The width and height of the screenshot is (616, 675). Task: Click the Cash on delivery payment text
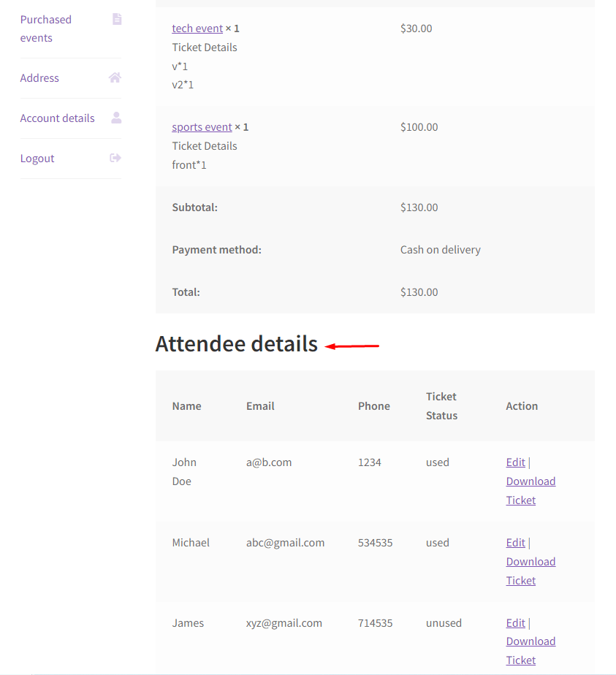(441, 250)
